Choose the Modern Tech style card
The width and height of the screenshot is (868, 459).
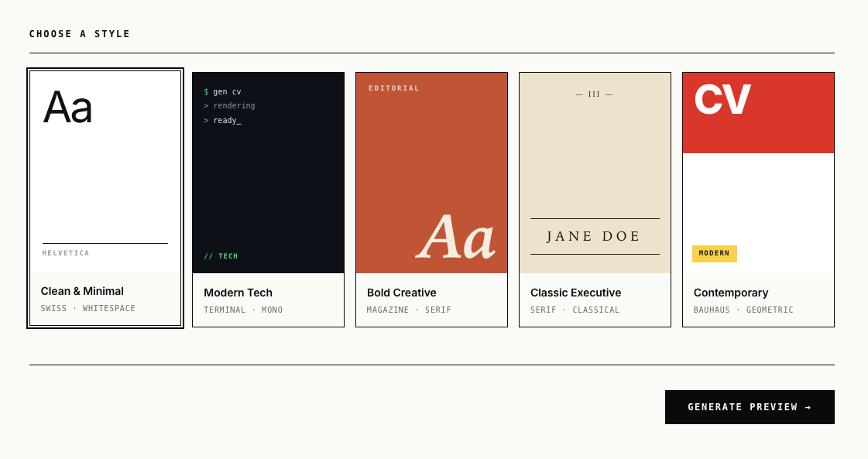pyautogui.click(x=269, y=200)
